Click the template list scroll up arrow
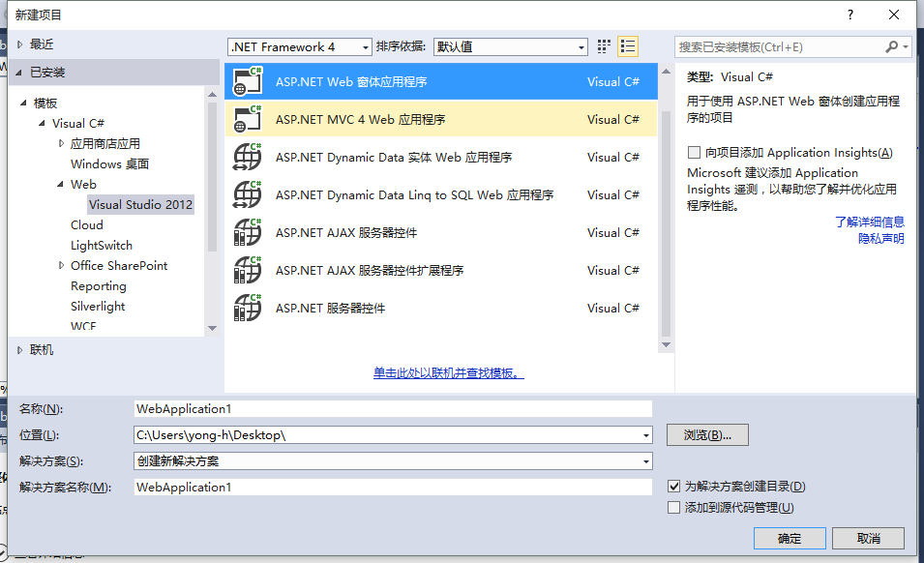Image resolution: width=924 pixels, height=563 pixels. click(x=667, y=72)
